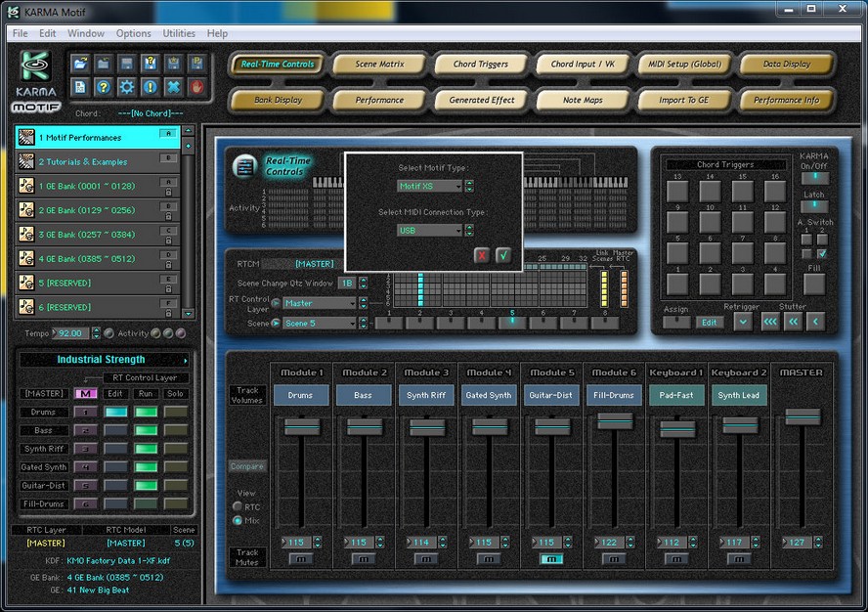This screenshot has height=612, width=868.
Task: Click the open file folder toolbar icon
Action: pyautogui.click(x=80, y=64)
